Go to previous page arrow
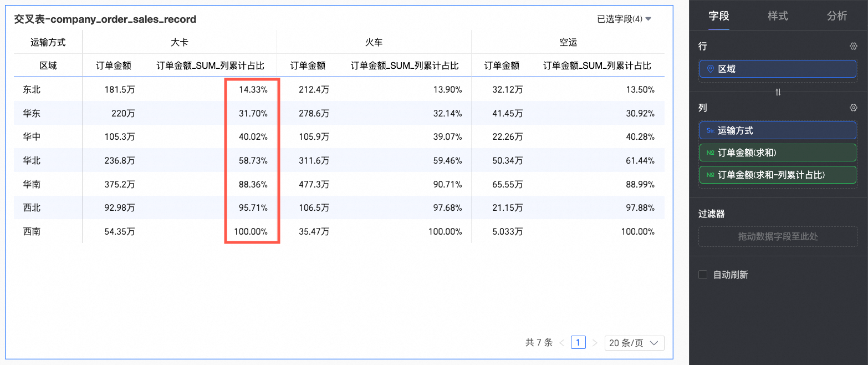Screen dimensions: 868x365 [x=562, y=343]
